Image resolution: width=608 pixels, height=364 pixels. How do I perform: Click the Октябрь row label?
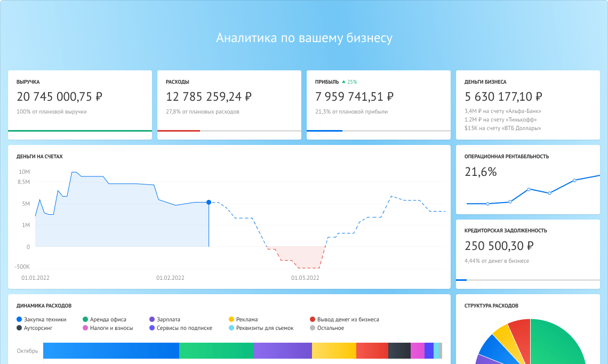pyautogui.click(x=27, y=351)
